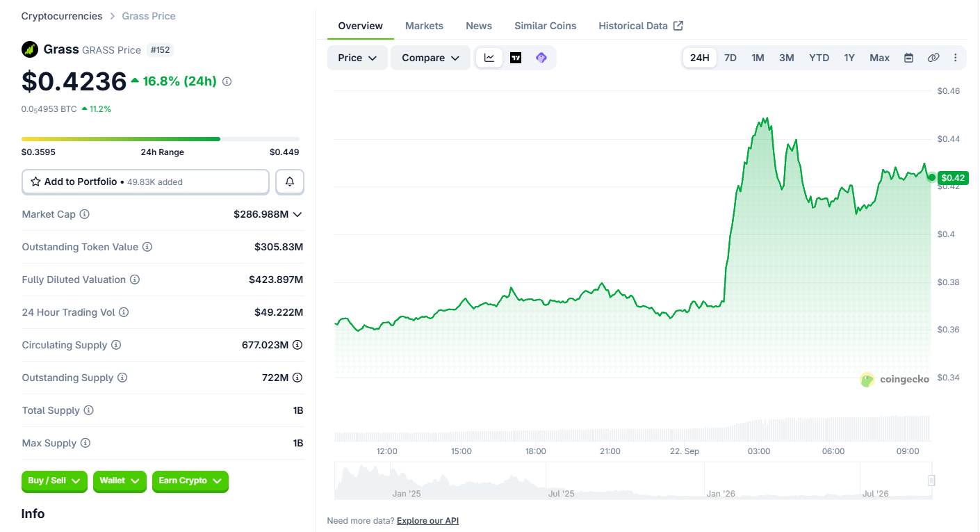The height and width of the screenshot is (532, 980).
Task: Select 3M chart range
Action: (787, 58)
